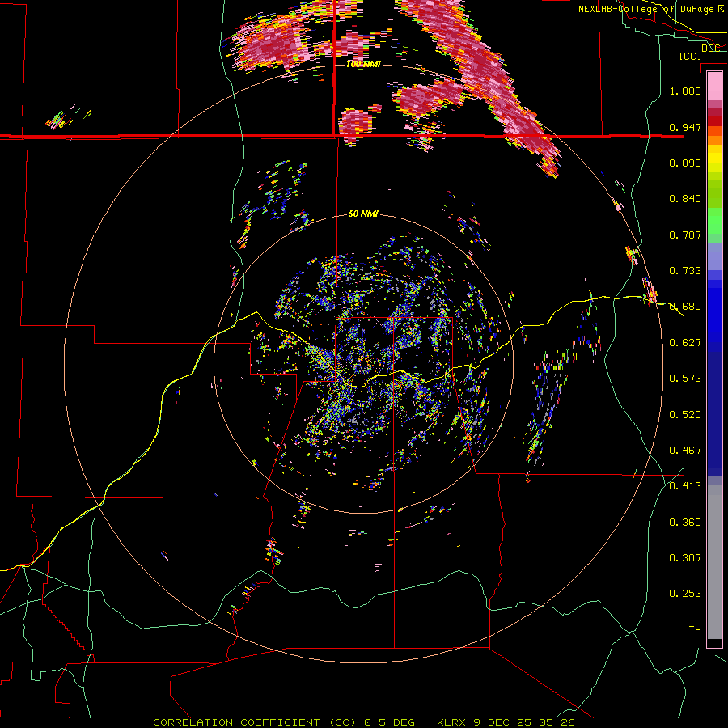The image size is (728, 728).
Task: Click the 0.360 legend value
Action: [685, 522]
